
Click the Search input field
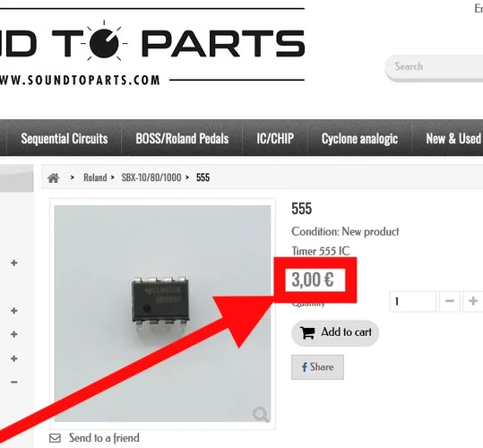(435, 67)
